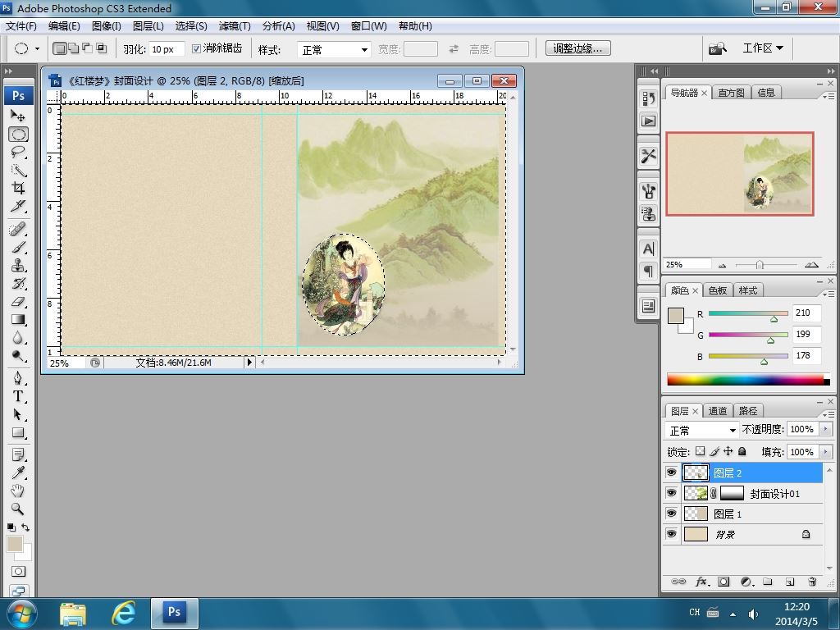
Task: Select the Notes tool
Action: point(18,454)
